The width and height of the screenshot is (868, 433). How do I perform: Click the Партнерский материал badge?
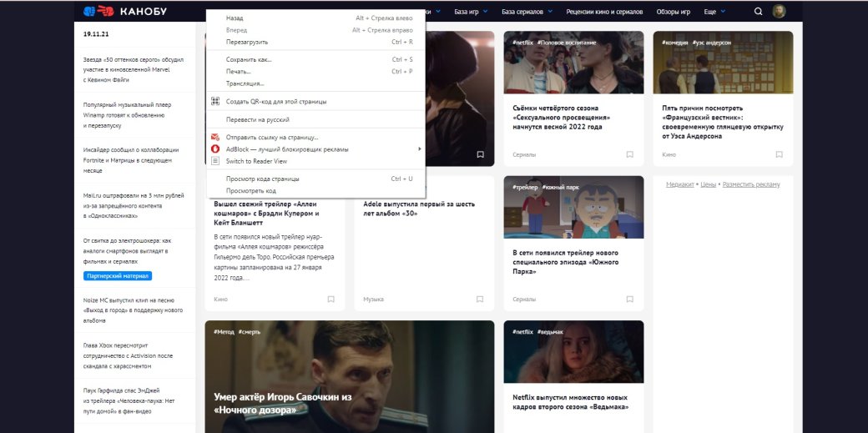(118, 276)
